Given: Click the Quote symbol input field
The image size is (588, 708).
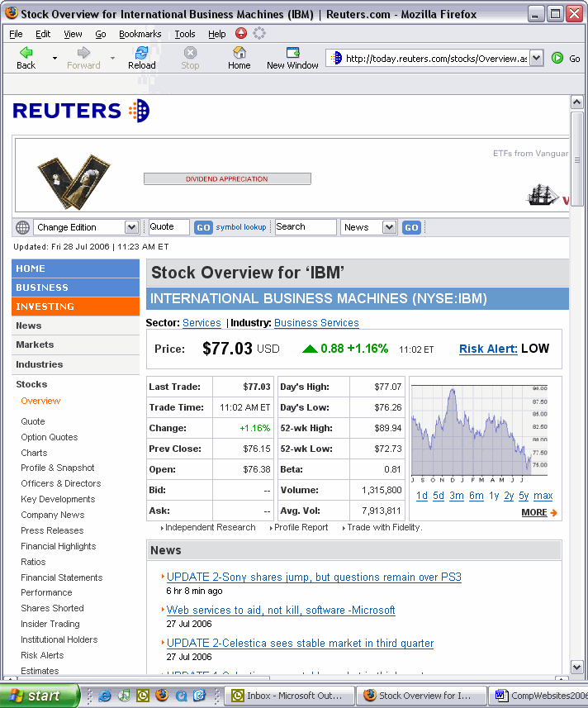Looking at the screenshot, I should point(168,227).
